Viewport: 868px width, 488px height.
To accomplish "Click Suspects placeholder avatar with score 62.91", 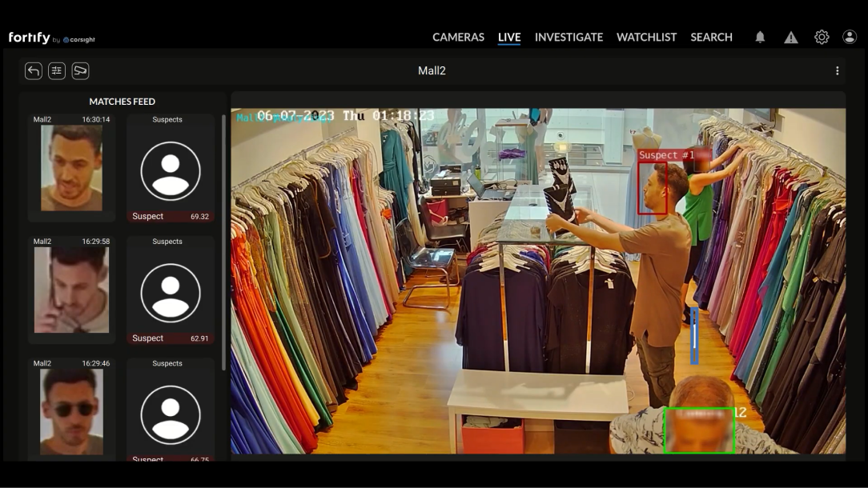I will [171, 293].
